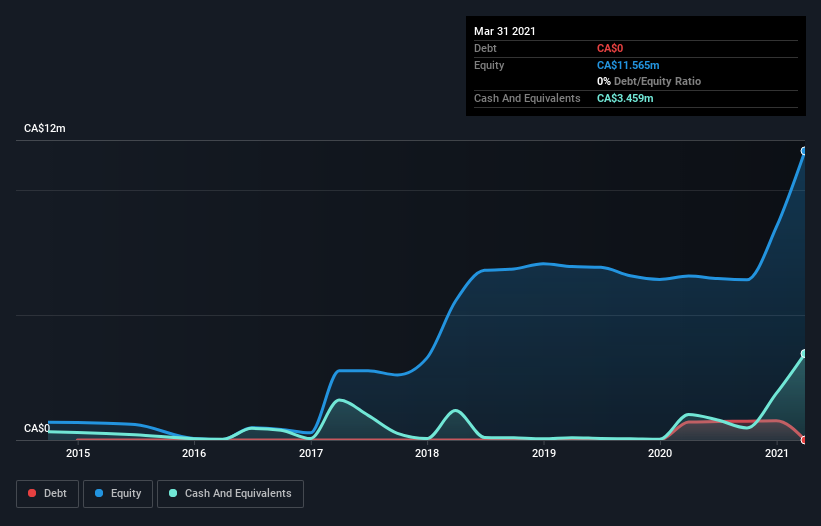Click the Debt row label in tooltip
The width and height of the screenshot is (821, 526).
pos(485,49)
